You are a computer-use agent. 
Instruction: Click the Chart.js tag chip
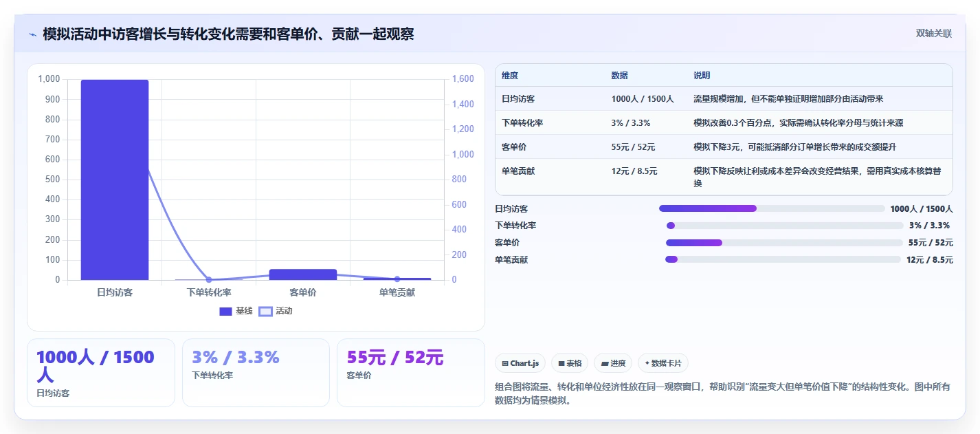520,363
